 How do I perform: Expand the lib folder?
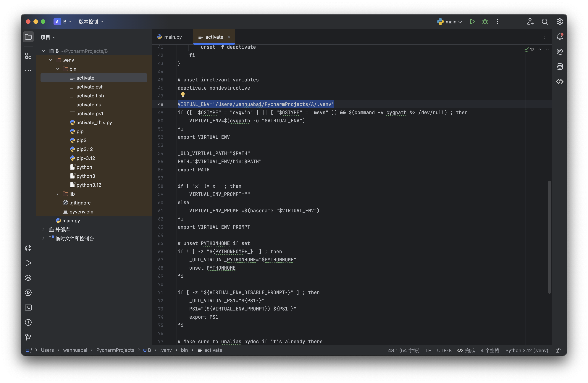click(x=58, y=194)
